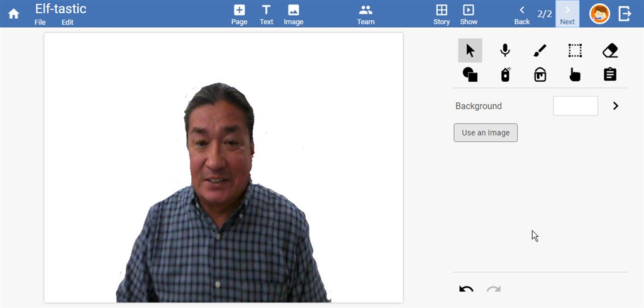Insert an Image from toolbar

coord(293,15)
